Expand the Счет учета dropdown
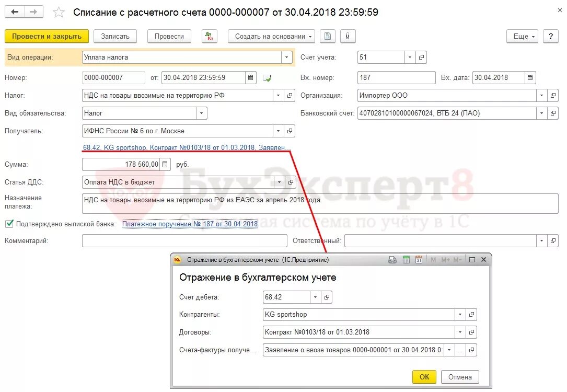This screenshot has width=567, height=392. pyautogui.click(x=410, y=57)
